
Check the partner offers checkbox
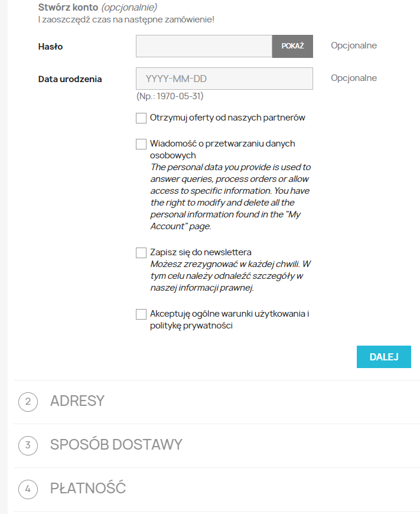coord(141,118)
